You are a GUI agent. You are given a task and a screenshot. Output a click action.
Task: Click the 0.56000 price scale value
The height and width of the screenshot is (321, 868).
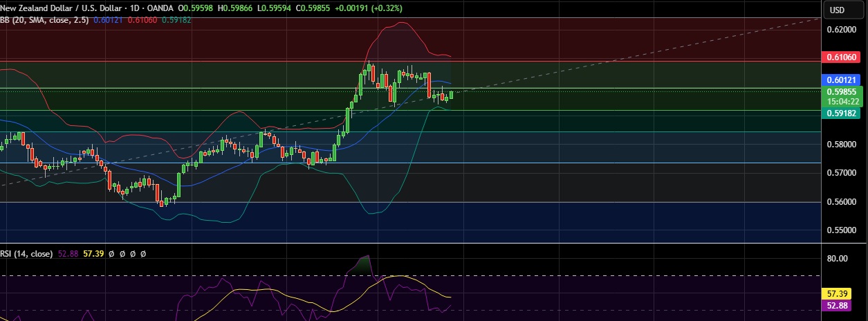840,201
